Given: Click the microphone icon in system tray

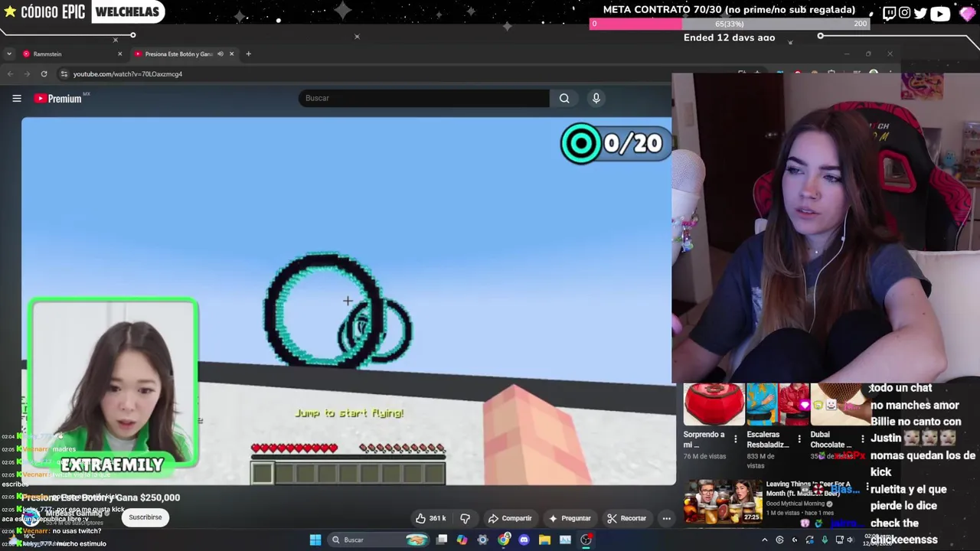Looking at the screenshot, I should click(x=825, y=540).
